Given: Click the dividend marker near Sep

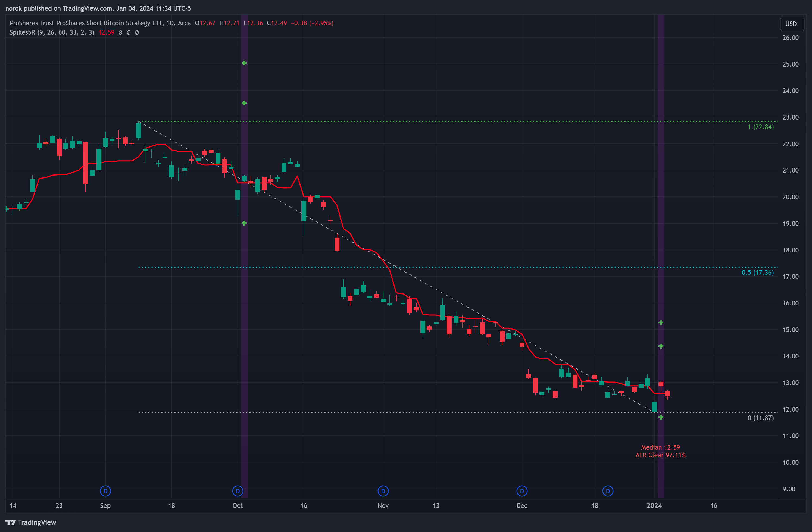Looking at the screenshot, I should [105, 491].
